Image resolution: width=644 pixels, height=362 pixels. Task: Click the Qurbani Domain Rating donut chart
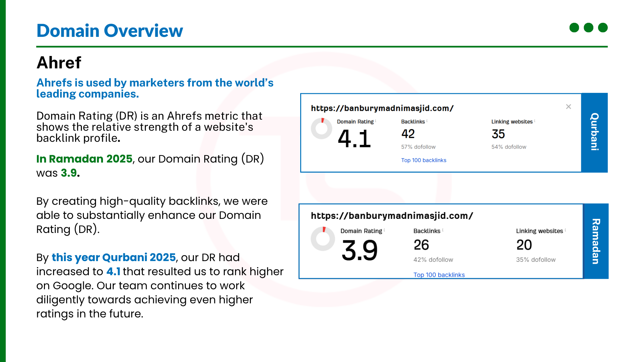[x=321, y=128]
